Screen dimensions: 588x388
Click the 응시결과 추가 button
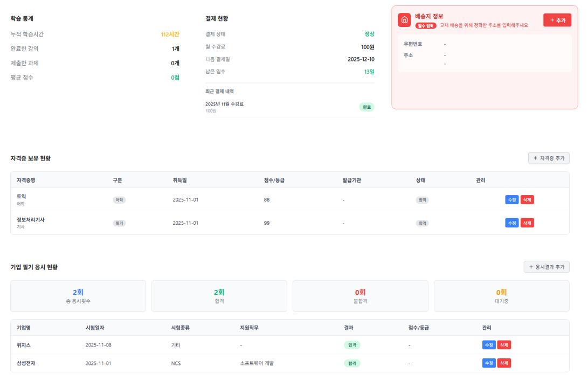pyautogui.click(x=547, y=267)
